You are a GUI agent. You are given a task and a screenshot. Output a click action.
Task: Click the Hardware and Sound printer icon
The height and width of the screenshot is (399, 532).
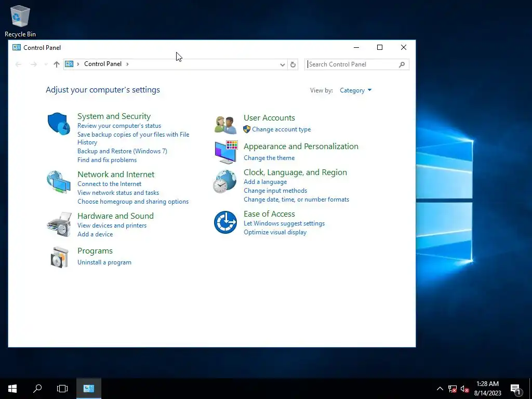pyautogui.click(x=59, y=224)
